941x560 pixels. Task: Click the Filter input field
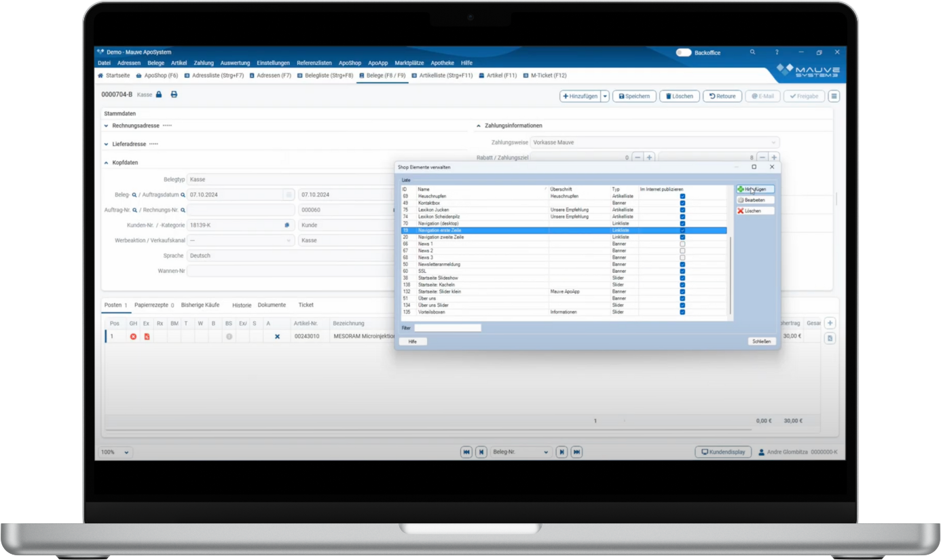447,328
